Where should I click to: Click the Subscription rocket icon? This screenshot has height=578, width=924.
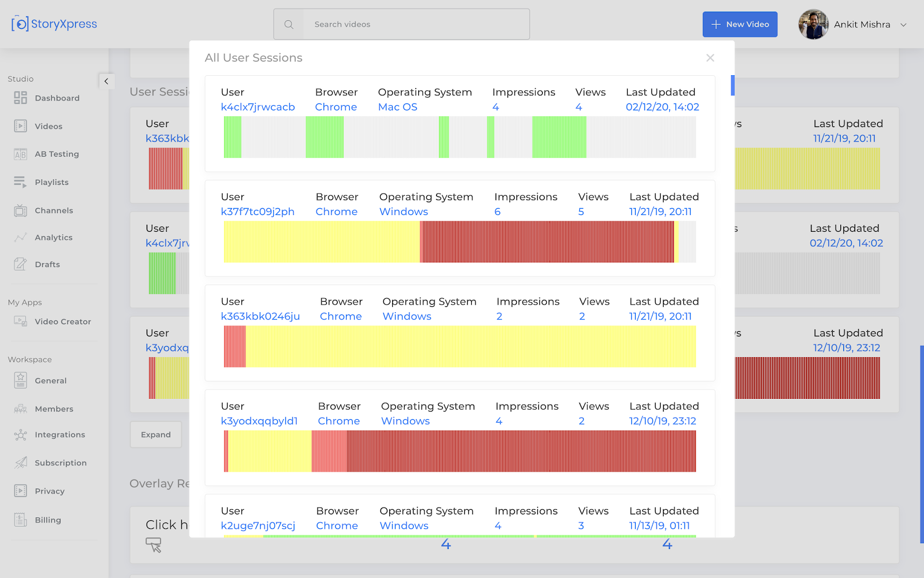click(x=20, y=462)
